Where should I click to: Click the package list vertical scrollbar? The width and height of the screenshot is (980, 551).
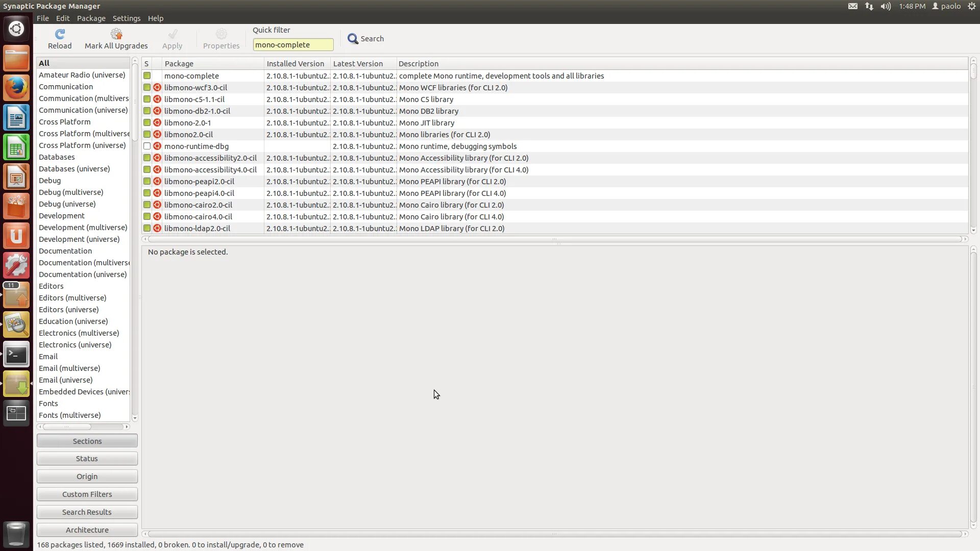(973, 145)
